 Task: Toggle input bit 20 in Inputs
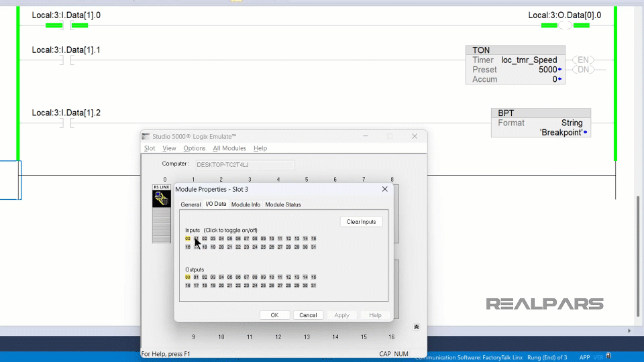[221, 247]
